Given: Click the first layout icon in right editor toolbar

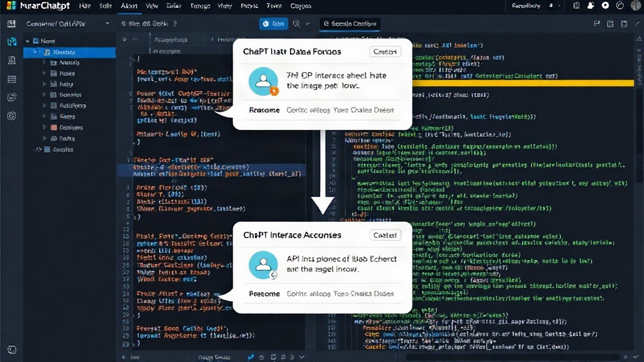Looking at the screenshot, I should (x=597, y=24).
